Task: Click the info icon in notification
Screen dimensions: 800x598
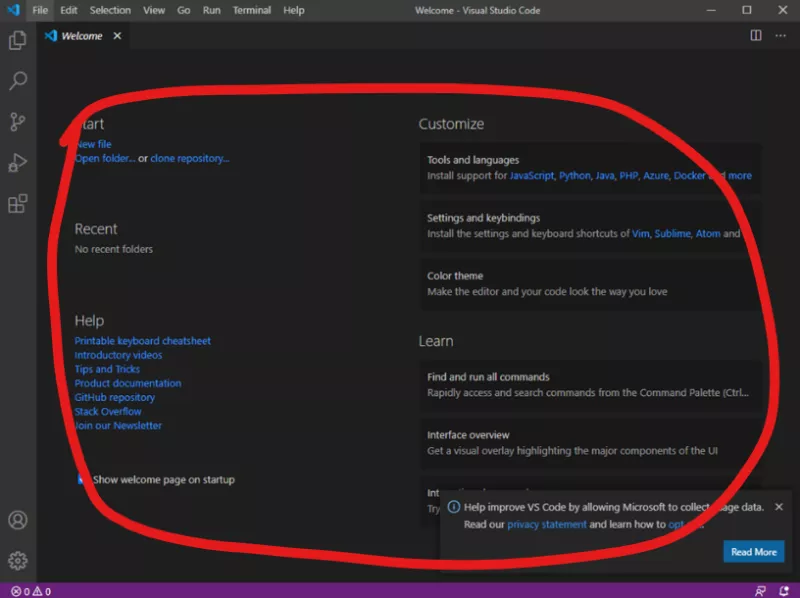Action: pos(454,507)
